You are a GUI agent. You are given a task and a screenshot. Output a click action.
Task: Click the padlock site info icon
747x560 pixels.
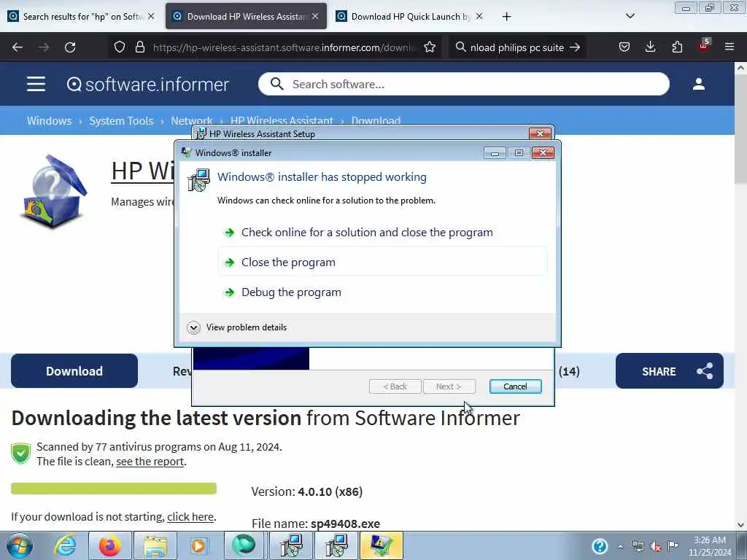(139, 47)
